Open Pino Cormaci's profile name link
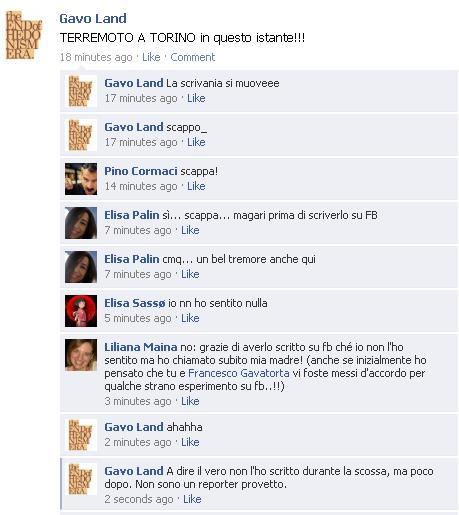459x515 pixels. pyautogui.click(x=141, y=171)
